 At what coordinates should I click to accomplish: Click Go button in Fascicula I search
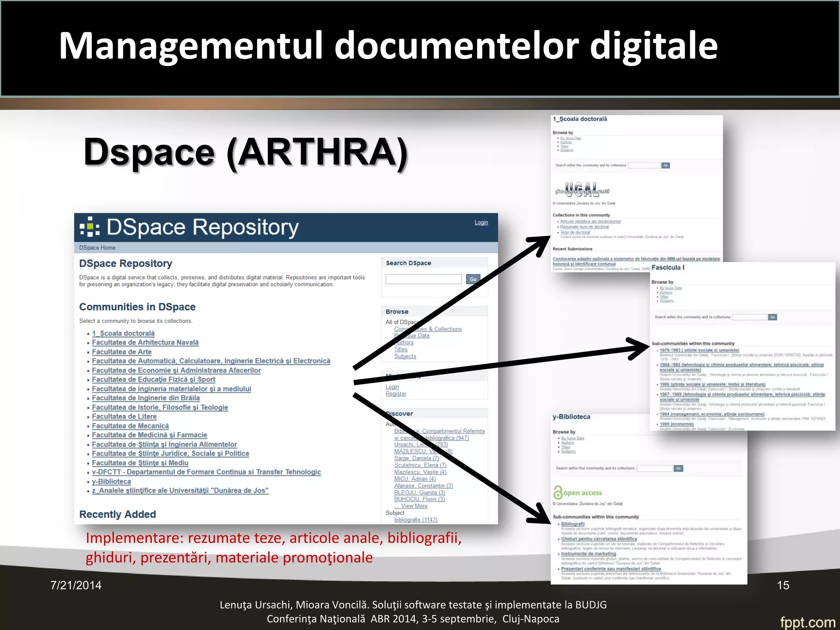point(773,317)
